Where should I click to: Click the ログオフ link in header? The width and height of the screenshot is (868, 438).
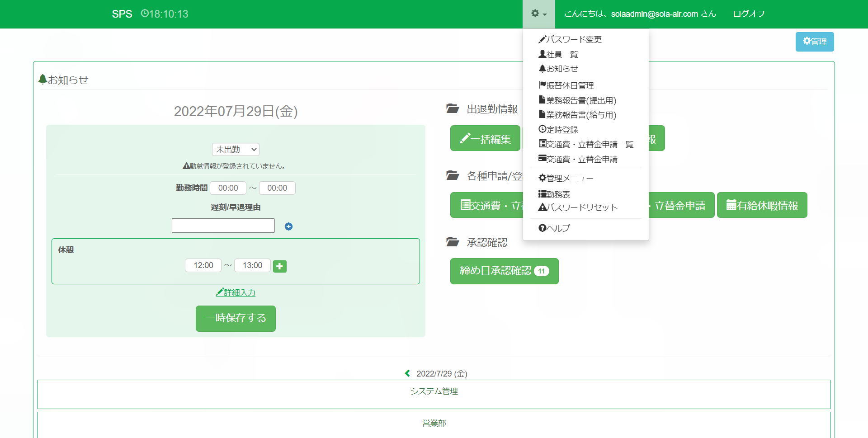[749, 14]
